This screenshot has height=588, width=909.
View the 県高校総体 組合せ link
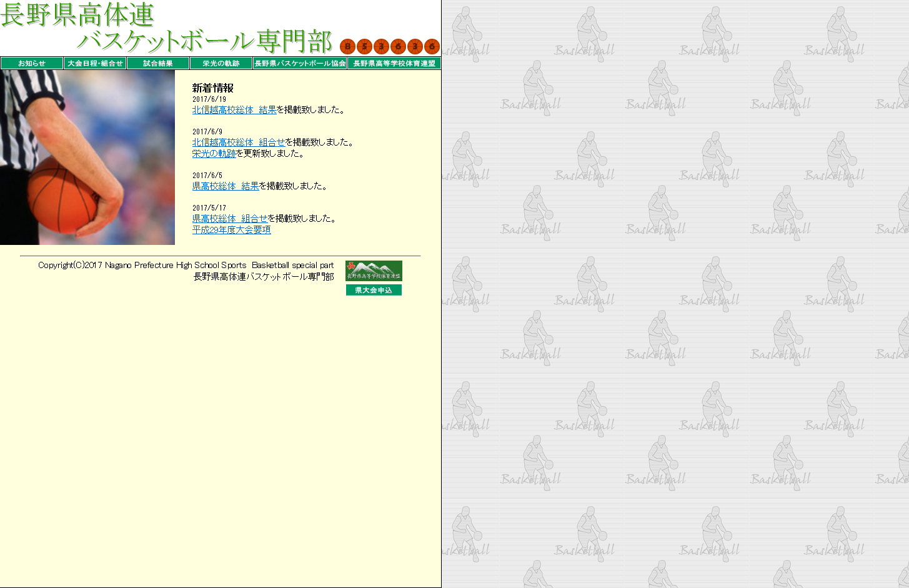pos(230,219)
